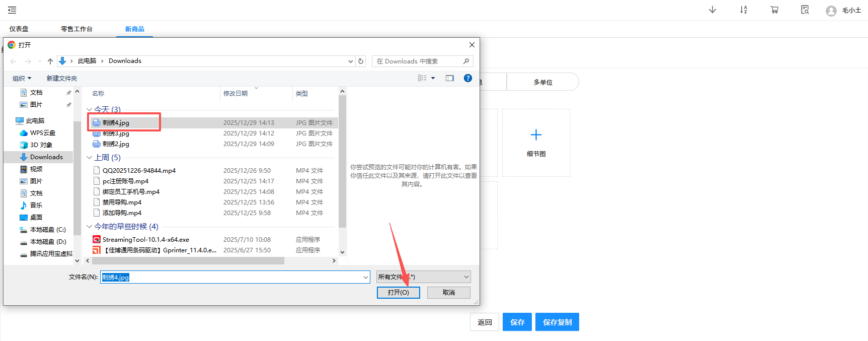The width and height of the screenshot is (868, 341).
Task: Open the 所有文件 file type dropdown
Action: coord(424,277)
